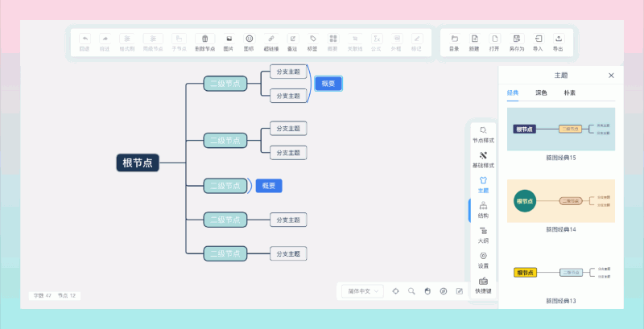Switch to the 朴素 themes tab
Viewport: 644px width, 329px height.
tap(569, 93)
